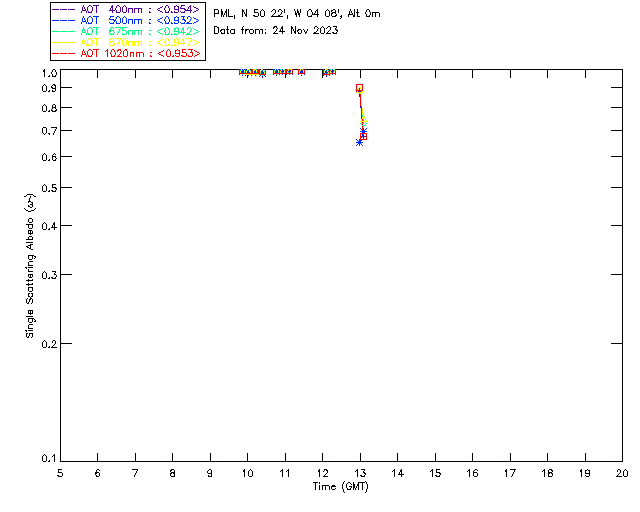Click the 'Data from: 24 Nov 2023' text
This screenshot has width=640, height=512.
(x=276, y=31)
